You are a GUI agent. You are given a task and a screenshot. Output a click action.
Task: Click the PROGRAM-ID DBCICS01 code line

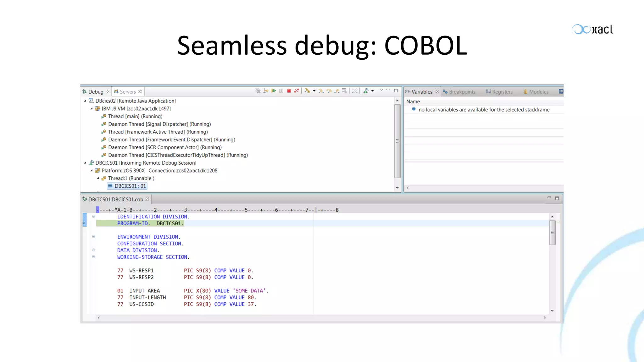150,223
